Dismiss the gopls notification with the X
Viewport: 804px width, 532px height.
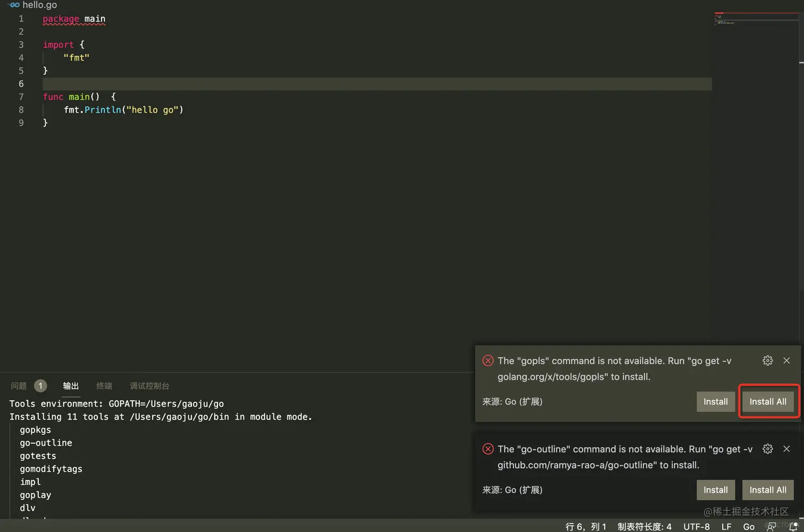tap(786, 360)
